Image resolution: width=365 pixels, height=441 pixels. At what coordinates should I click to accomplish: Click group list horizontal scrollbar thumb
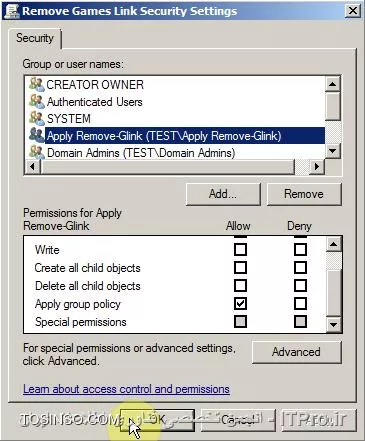168,166
